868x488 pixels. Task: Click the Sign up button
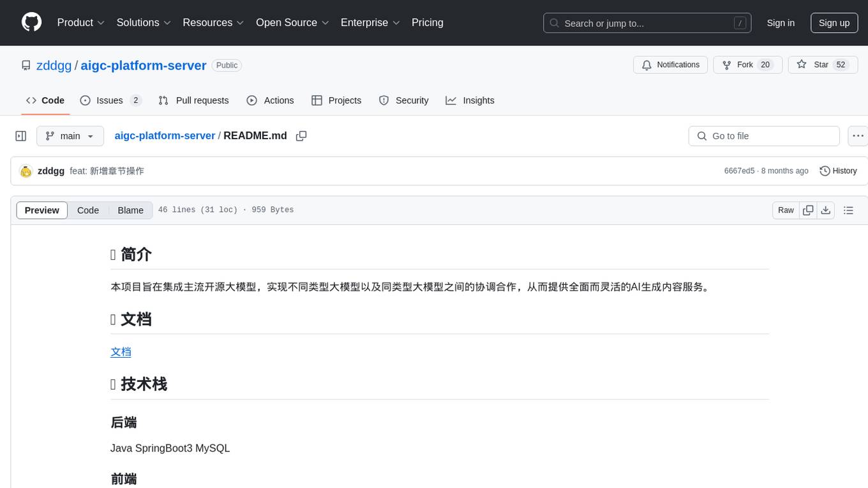pos(834,23)
